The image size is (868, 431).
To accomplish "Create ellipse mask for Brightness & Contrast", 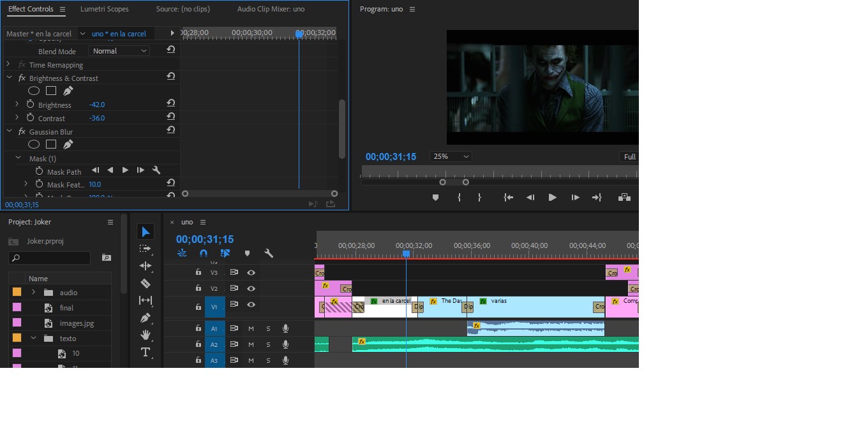I will click(34, 91).
